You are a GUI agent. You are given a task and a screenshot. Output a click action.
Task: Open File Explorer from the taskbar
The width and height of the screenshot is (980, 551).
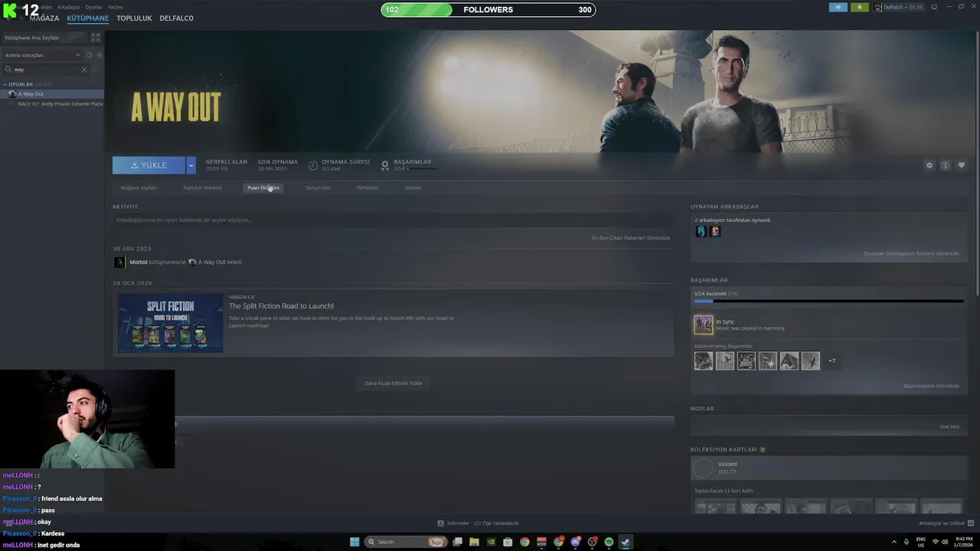[x=474, y=542]
